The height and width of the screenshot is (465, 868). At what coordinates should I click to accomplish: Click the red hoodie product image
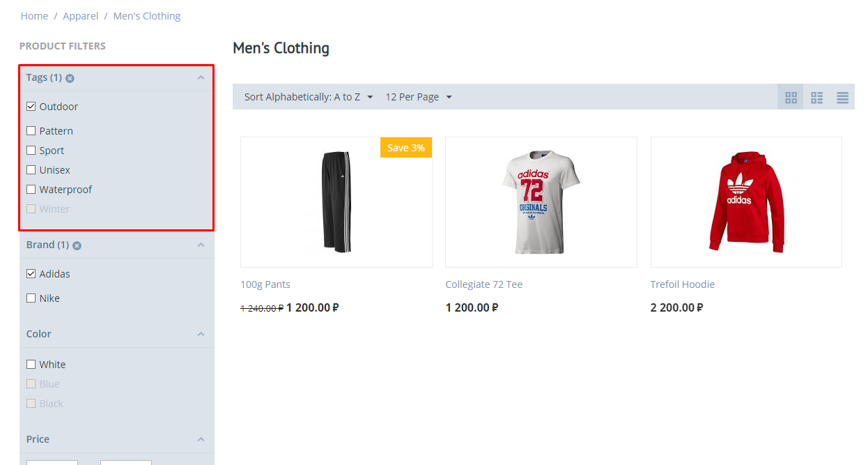(746, 202)
